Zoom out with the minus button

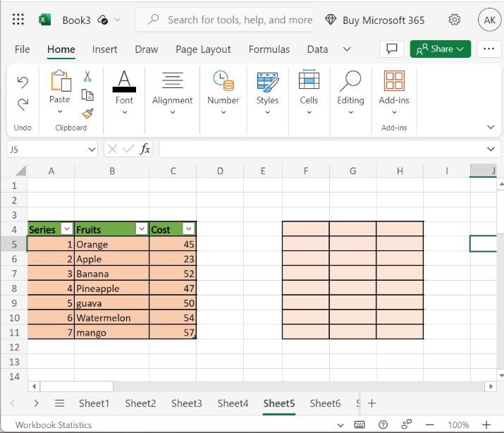(430, 425)
